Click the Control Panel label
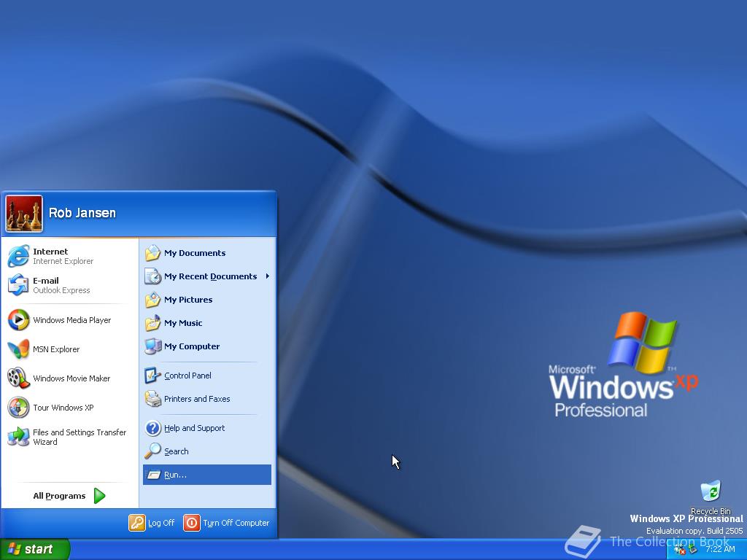Viewport: 747px width, 560px height. tap(187, 376)
